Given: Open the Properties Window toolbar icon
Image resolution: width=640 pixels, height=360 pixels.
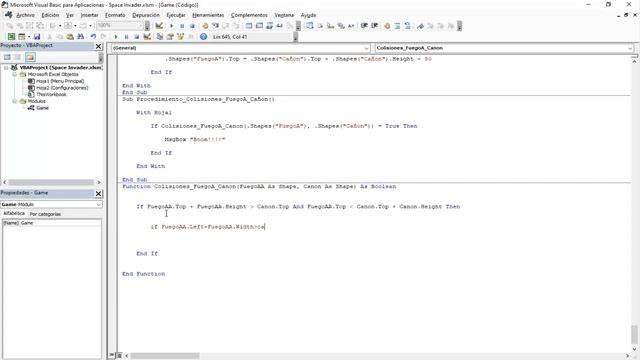Looking at the screenshot, I should 170,37.
